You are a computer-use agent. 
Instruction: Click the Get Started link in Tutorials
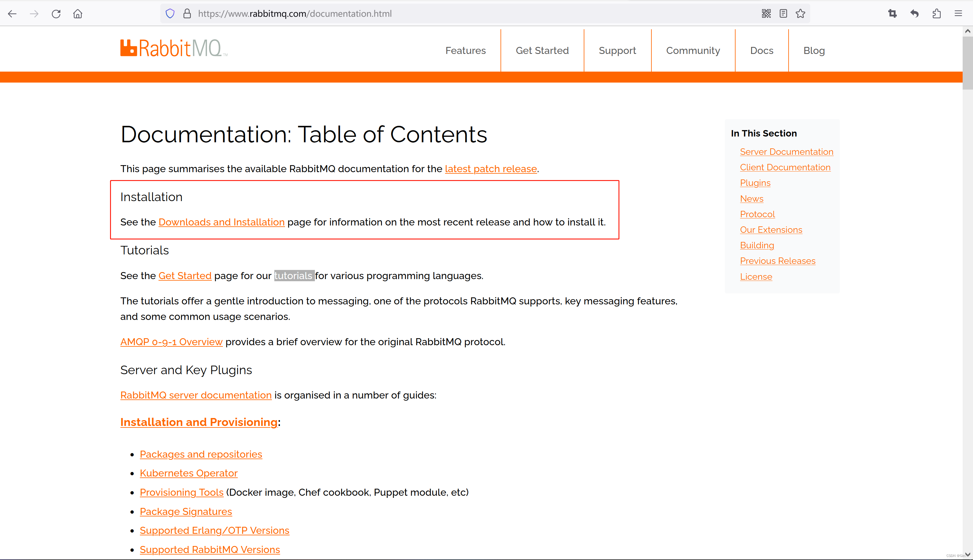tap(185, 276)
